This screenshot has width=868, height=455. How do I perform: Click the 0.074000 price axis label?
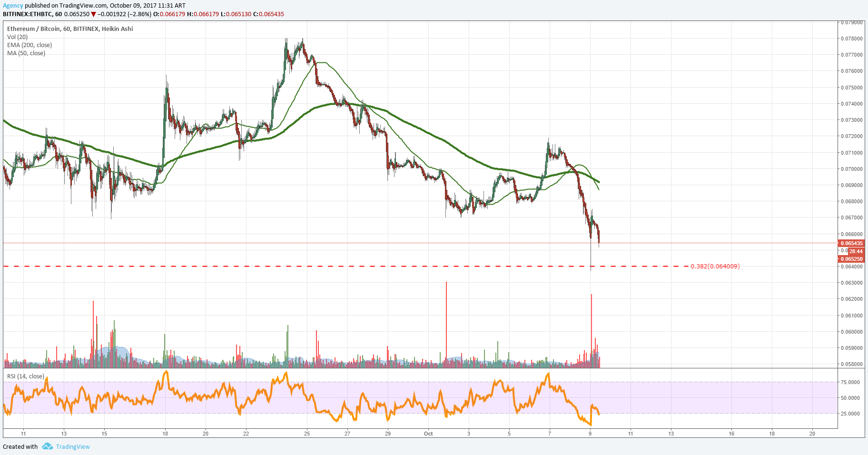(852, 104)
